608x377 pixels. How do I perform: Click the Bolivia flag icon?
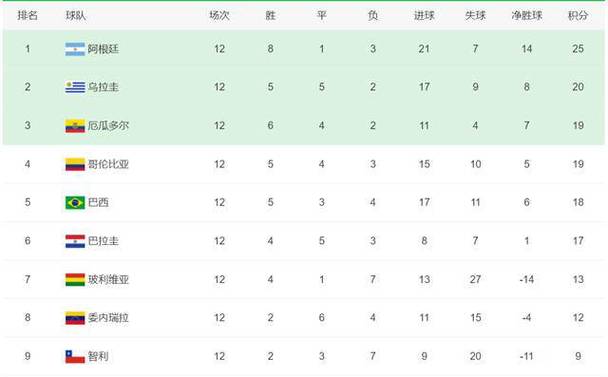(75, 280)
